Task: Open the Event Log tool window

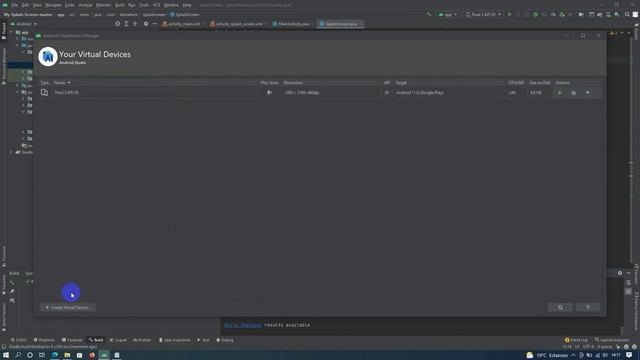Action: point(576,340)
